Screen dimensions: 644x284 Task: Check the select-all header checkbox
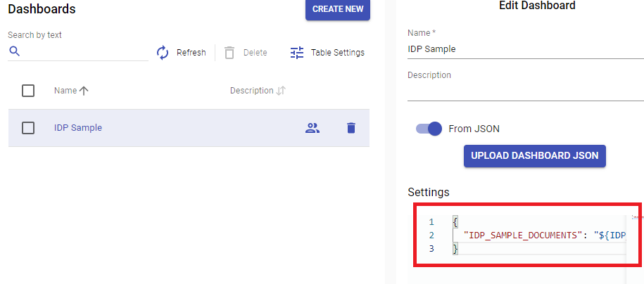pos(28,91)
